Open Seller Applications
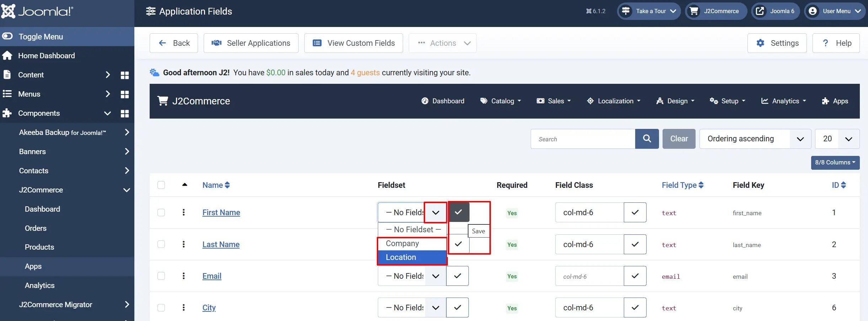 tap(251, 43)
